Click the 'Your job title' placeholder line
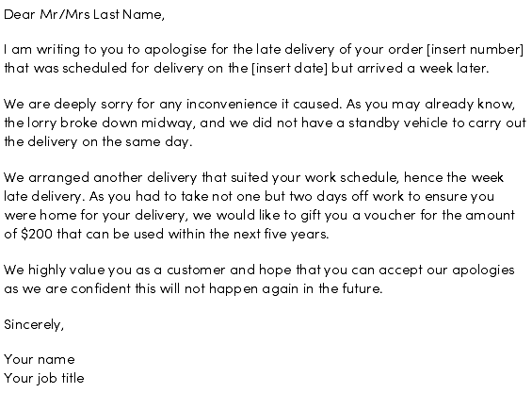 pos(43,379)
